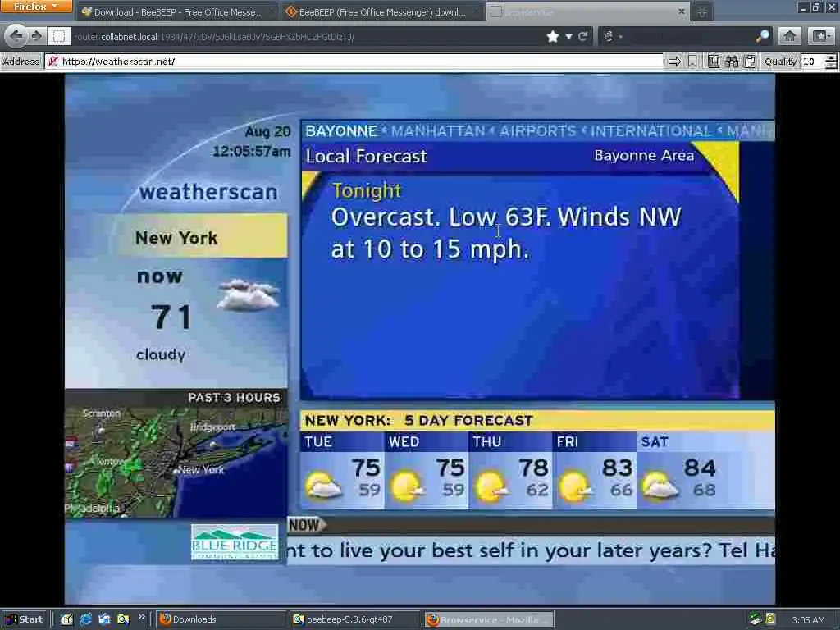
Task: Click the weatherscan logo text
Action: point(208,192)
